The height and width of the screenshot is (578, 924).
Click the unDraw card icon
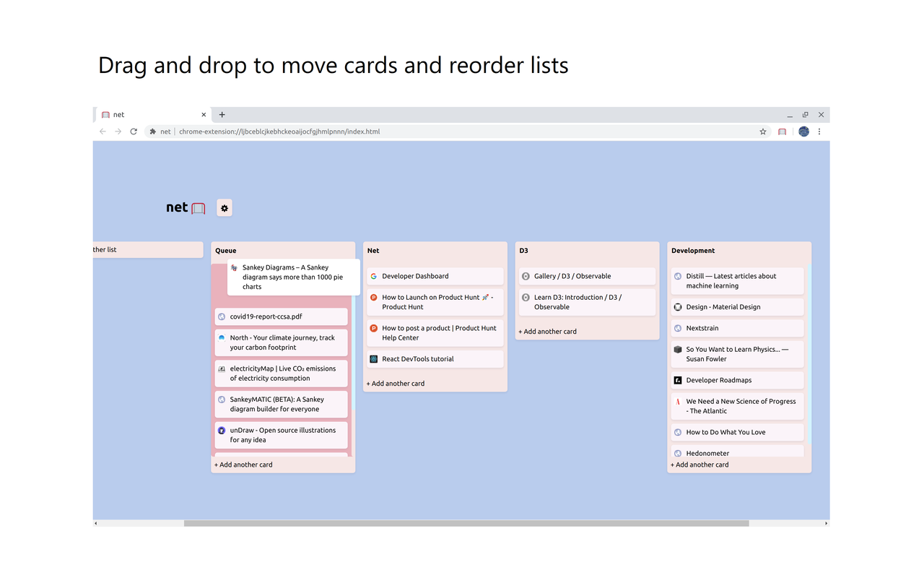point(222,431)
